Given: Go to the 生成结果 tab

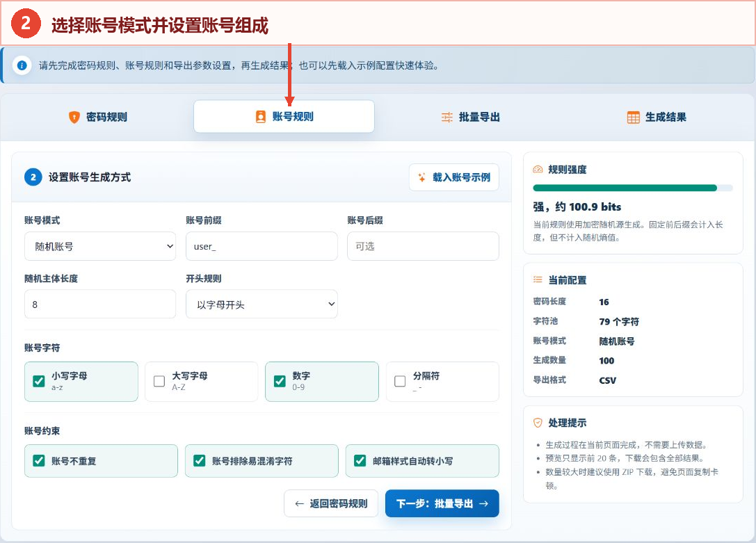Looking at the screenshot, I should point(657,117).
